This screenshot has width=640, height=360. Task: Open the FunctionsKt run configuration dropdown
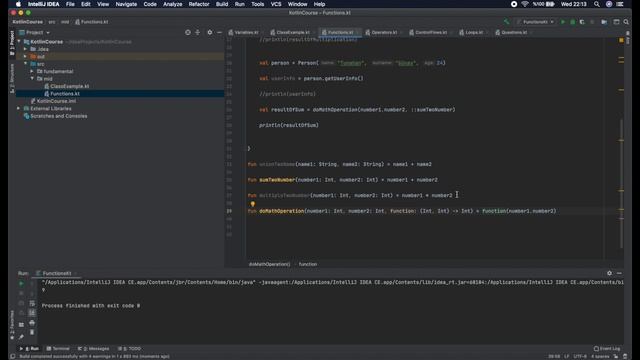tap(535, 22)
